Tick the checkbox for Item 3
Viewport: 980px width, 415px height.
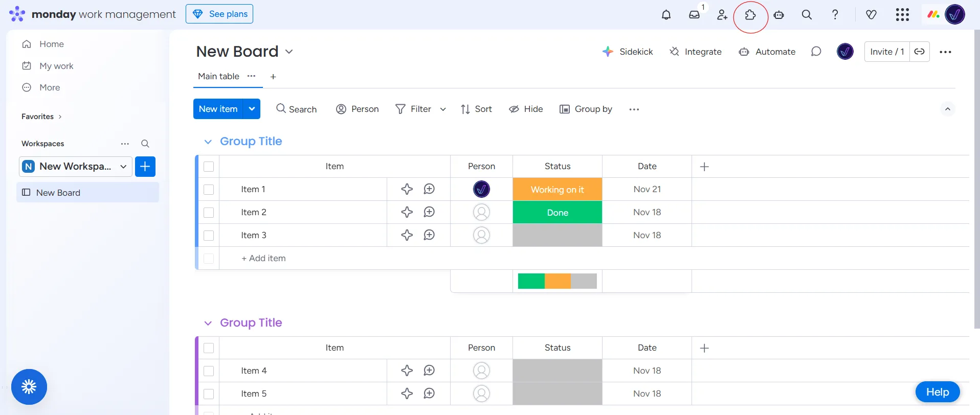click(x=209, y=236)
